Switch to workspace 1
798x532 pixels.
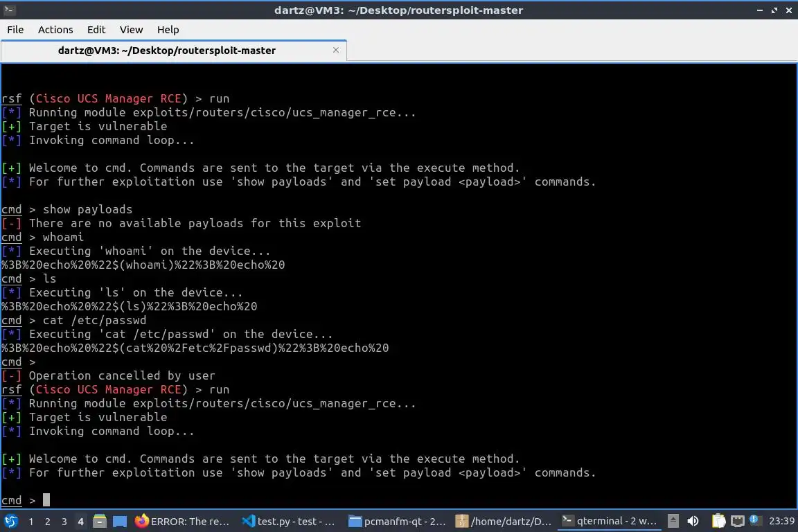31,522
